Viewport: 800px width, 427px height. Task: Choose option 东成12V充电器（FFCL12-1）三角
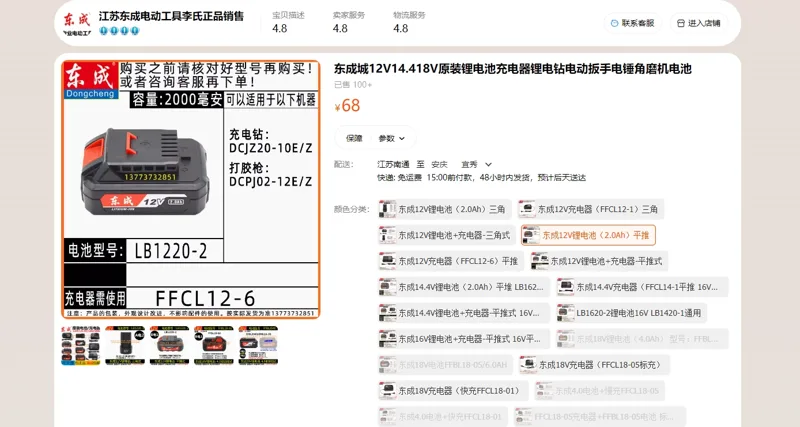click(x=591, y=209)
